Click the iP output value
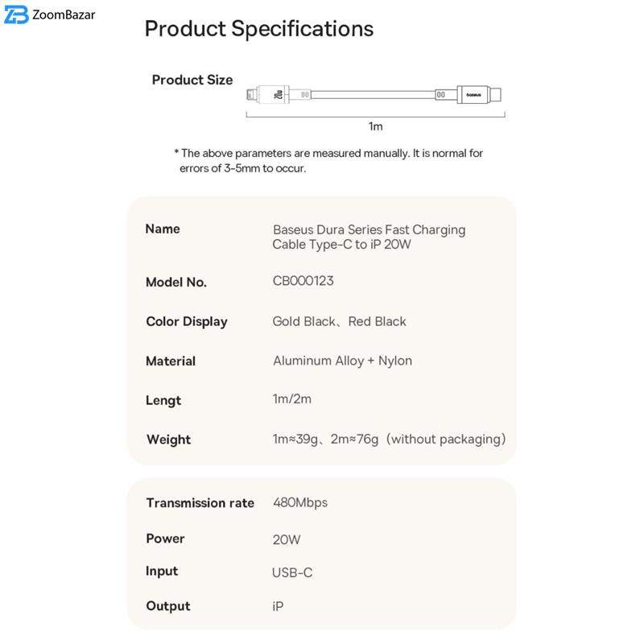 [x=279, y=606]
